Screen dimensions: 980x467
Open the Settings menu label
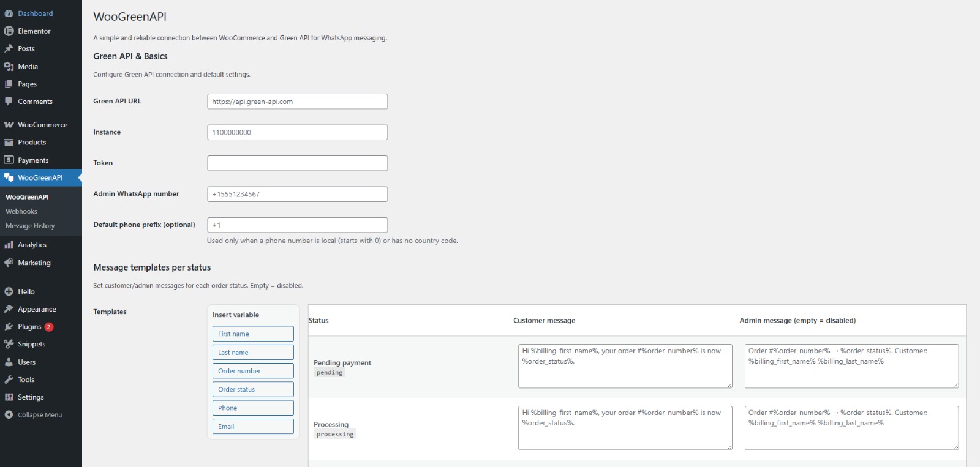[31, 397]
